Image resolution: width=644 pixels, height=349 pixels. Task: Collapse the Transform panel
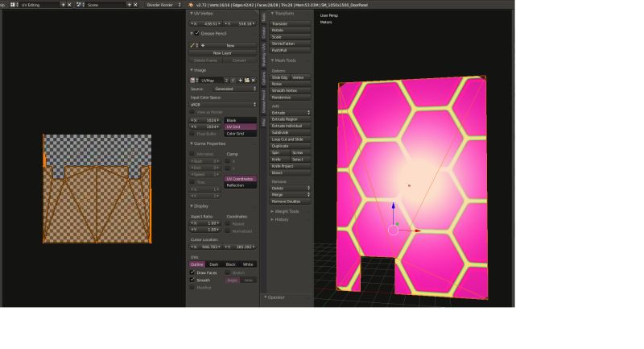283,14
